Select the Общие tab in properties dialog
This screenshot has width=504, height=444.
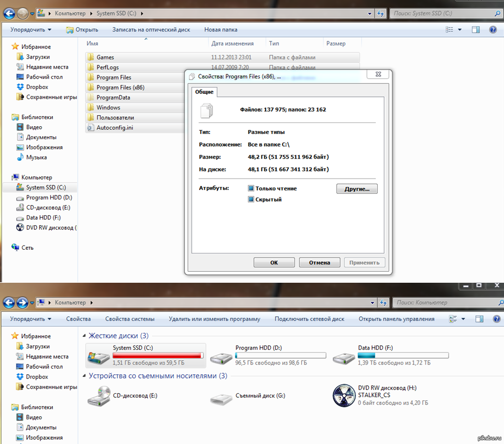(x=204, y=92)
